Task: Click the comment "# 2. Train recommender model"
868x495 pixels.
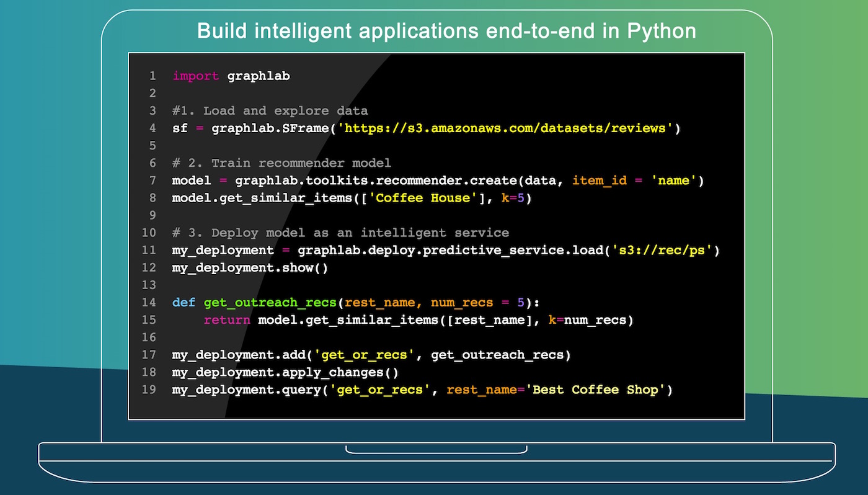Action: pyautogui.click(x=282, y=163)
